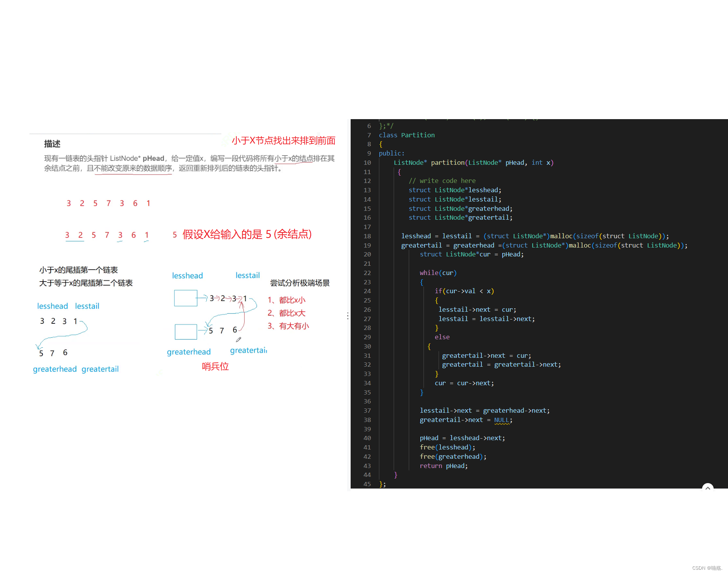Image resolution: width=728 pixels, height=574 pixels.
Task: Click the pencil cursor icon near greatertail
Action: [x=238, y=340]
